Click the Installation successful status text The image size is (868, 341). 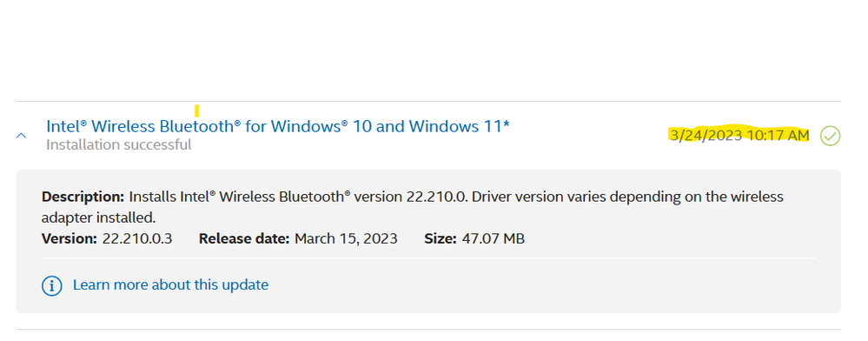118,144
